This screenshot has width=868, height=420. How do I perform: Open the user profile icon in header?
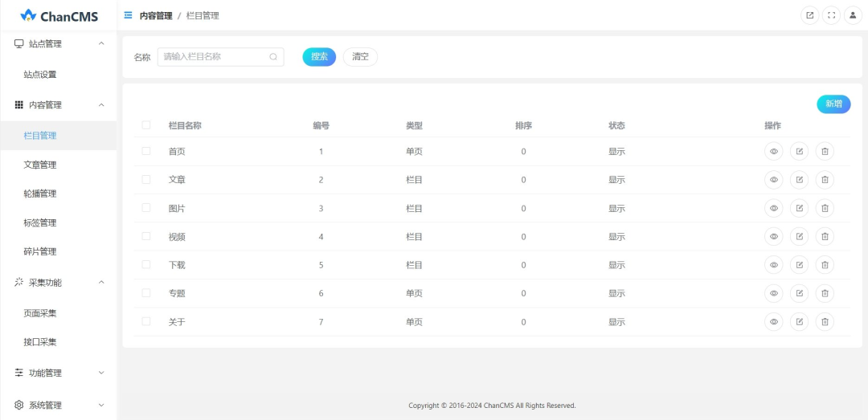coord(852,15)
